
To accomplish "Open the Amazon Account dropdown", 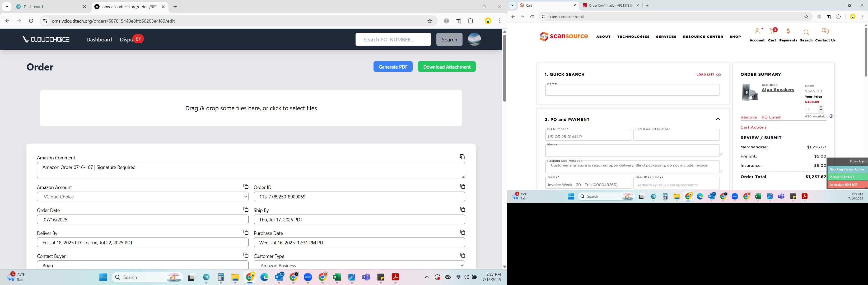I will pyautogui.click(x=143, y=197).
